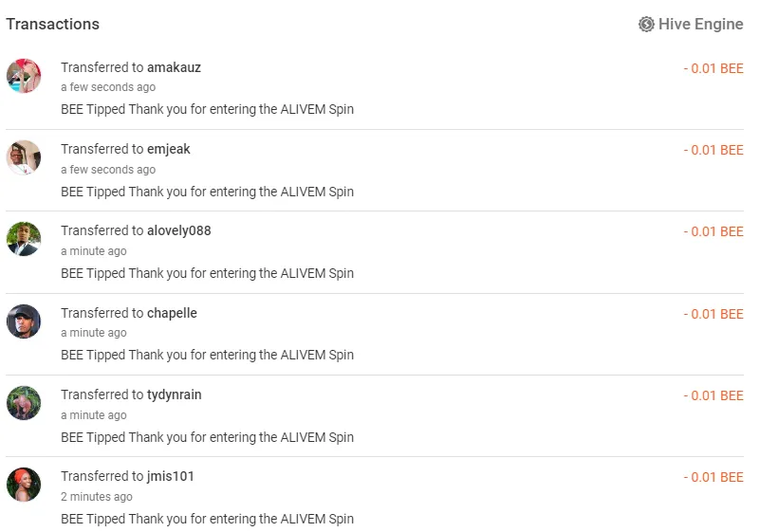This screenshot has width=760, height=532.
Task: Click alovely088's avatar picture
Action: tap(24, 239)
